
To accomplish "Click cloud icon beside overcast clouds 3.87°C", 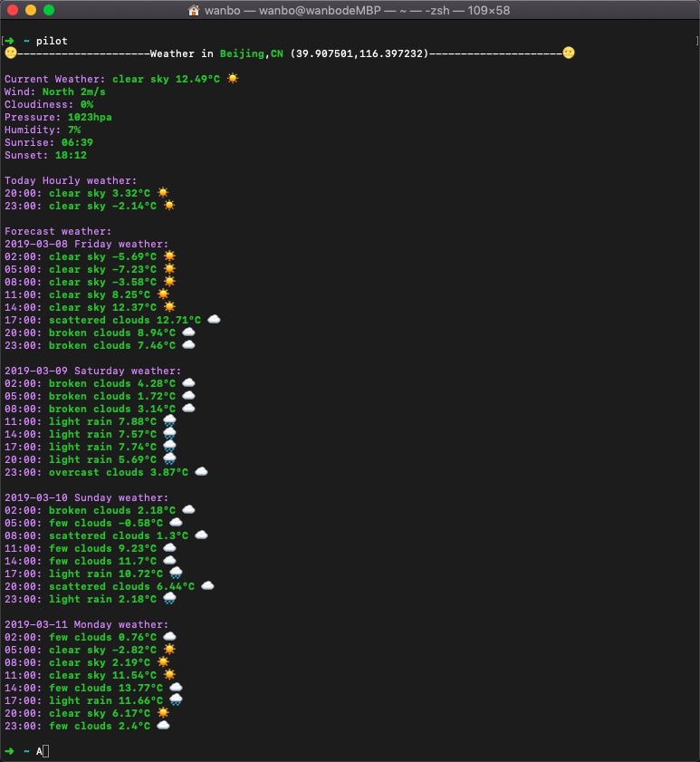I will click(201, 471).
